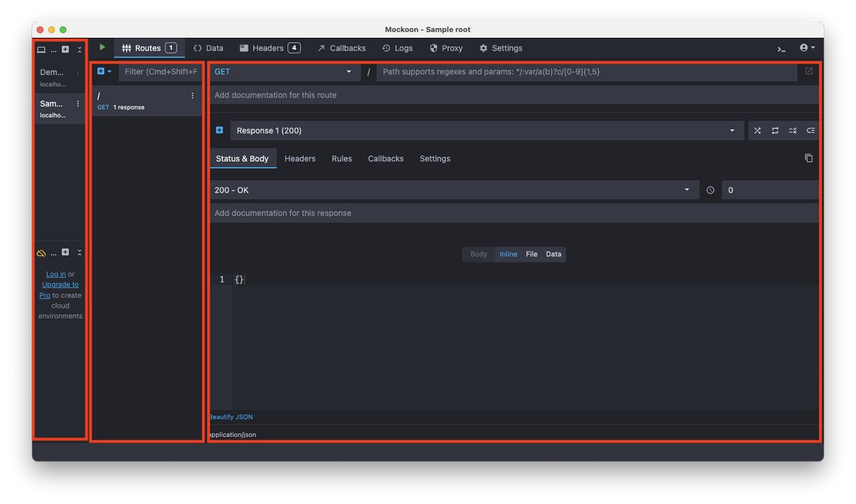This screenshot has width=856, height=504.
Task: Add a new cloud environment
Action: [x=65, y=252]
